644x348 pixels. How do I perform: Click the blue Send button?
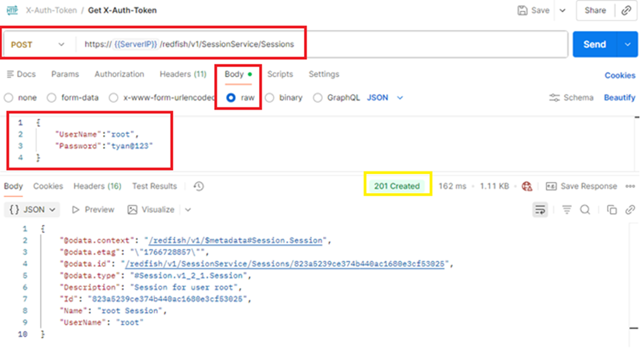tap(594, 44)
